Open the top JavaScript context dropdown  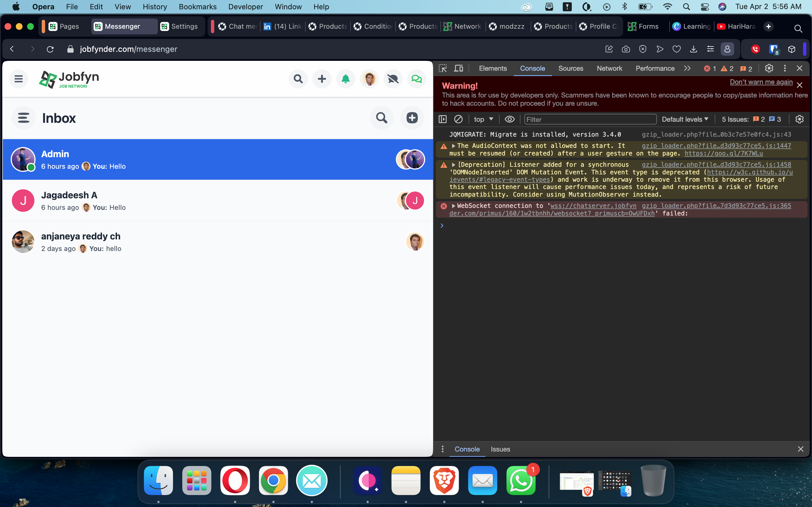[x=483, y=119]
